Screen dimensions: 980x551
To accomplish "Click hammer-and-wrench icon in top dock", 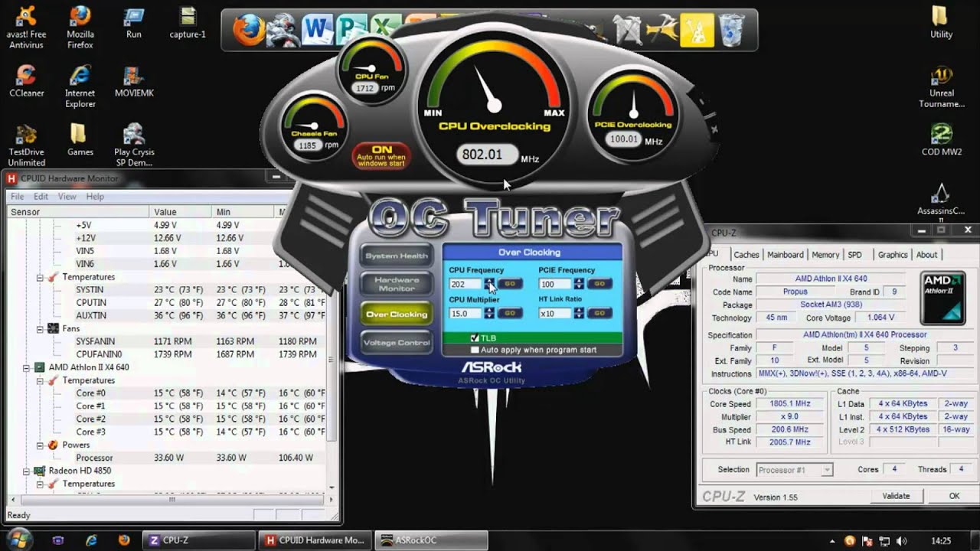I will click(627, 30).
